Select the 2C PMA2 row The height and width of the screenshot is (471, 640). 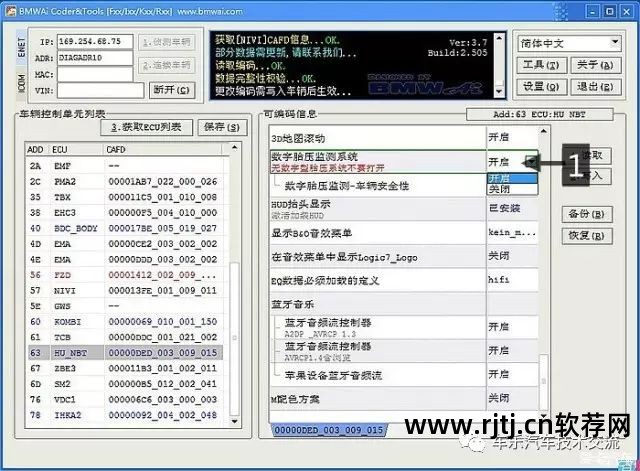pyautogui.click(x=126, y=181)
